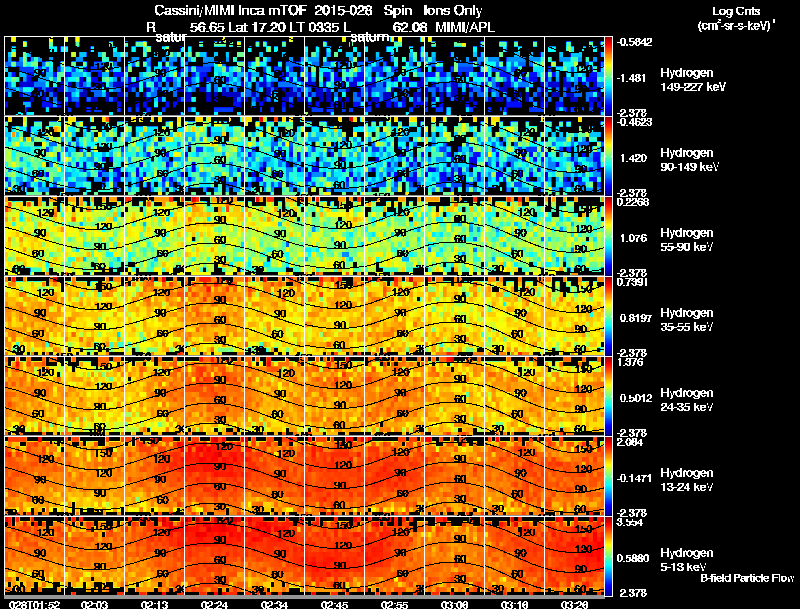Click the time axis label '02:45'
Viewport: 800px width, 609px height.
tap(334, 604)
